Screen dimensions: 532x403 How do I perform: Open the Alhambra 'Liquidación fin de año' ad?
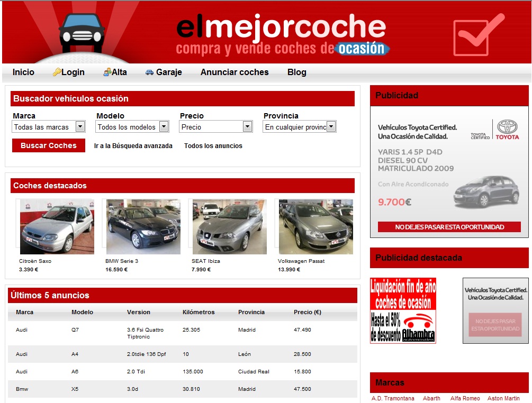click(403, 310)
